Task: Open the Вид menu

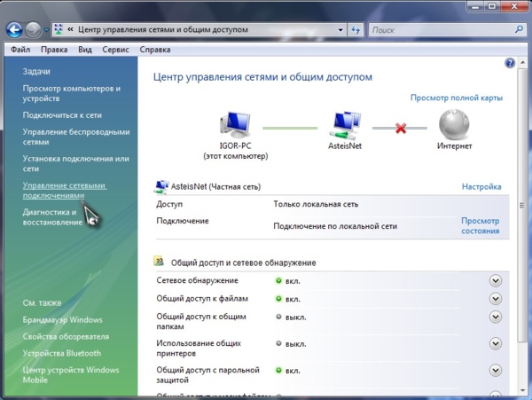Action: (85, 50)
